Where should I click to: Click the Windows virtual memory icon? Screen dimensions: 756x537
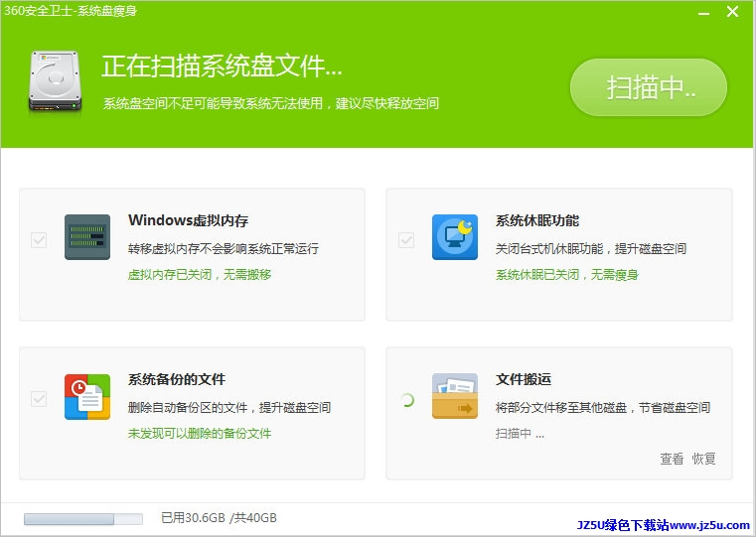pyautogui.click(x=87, y=237)
